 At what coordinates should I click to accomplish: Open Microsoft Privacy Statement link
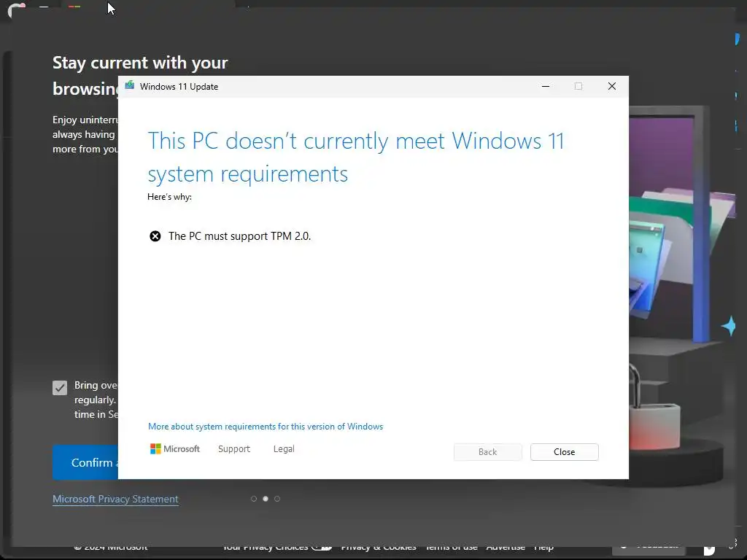pos(115,499)
